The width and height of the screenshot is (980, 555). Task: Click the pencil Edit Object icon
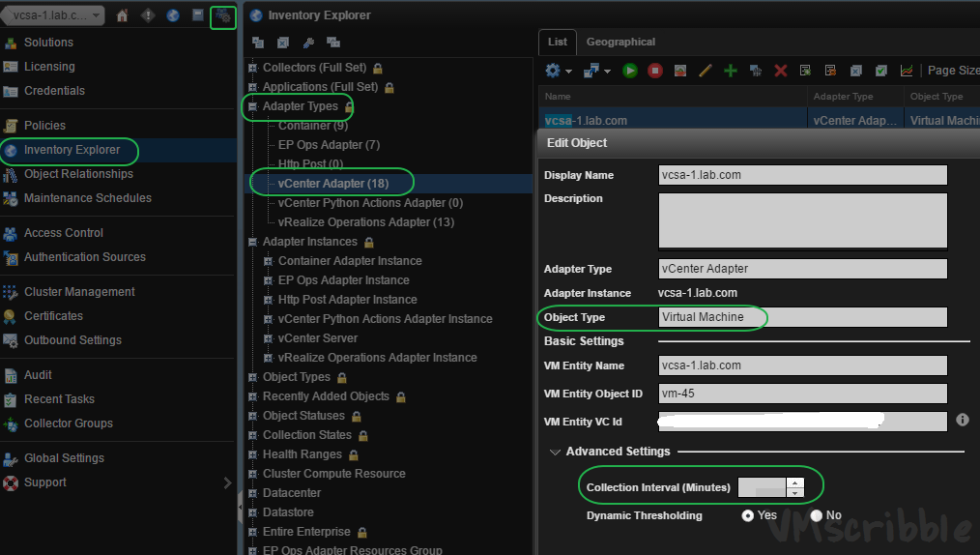tap(705, 71)
